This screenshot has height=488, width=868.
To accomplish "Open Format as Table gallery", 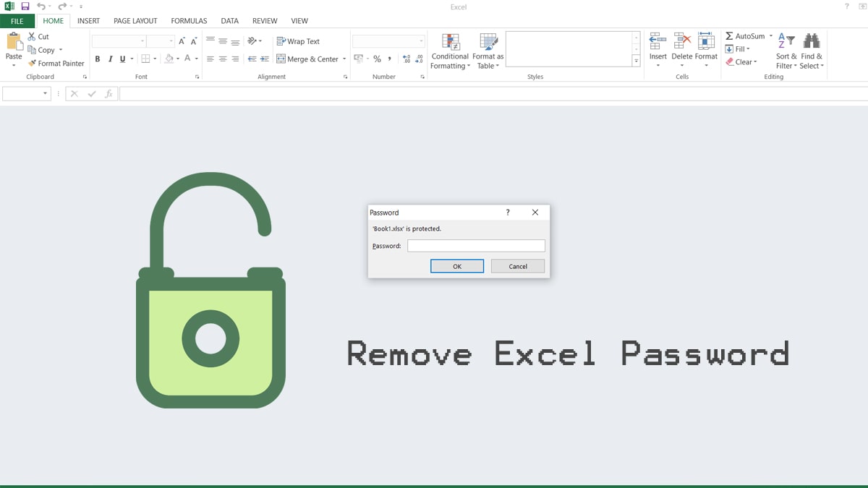I will [488, 52].
